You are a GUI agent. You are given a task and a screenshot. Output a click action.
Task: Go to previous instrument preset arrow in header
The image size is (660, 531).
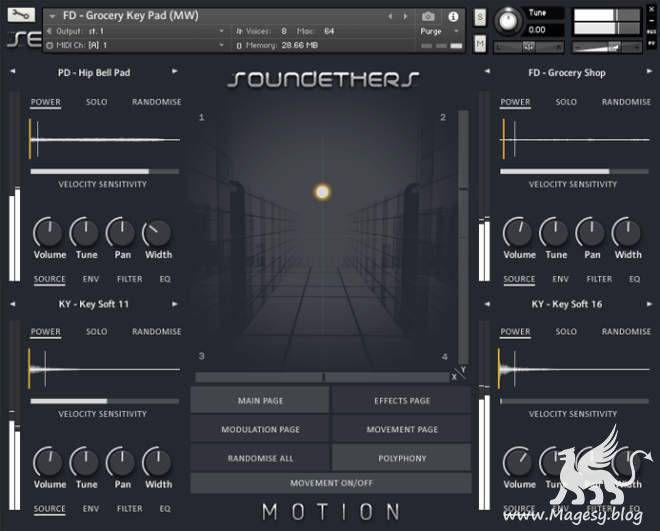click(x=390, y=16)
